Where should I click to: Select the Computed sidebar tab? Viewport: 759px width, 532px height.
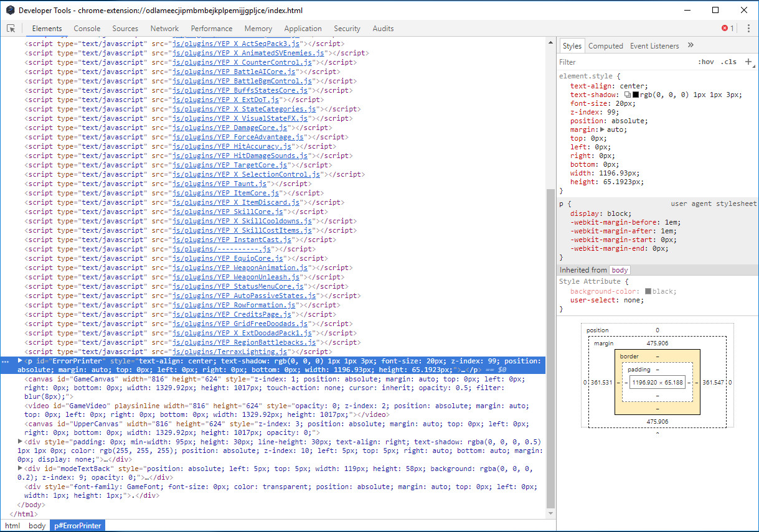coord(606,46)
